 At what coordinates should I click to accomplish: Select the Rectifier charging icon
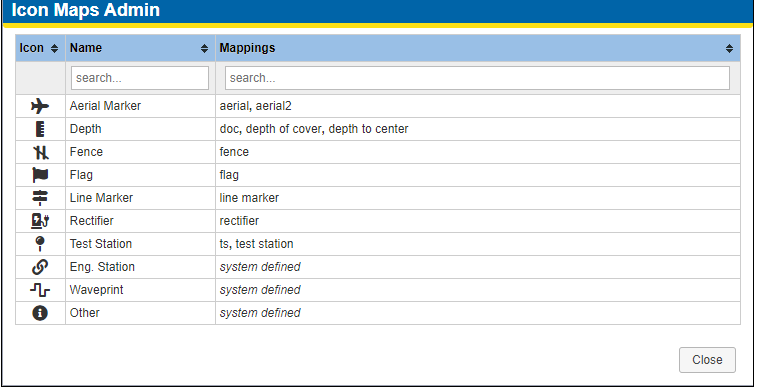40,221
